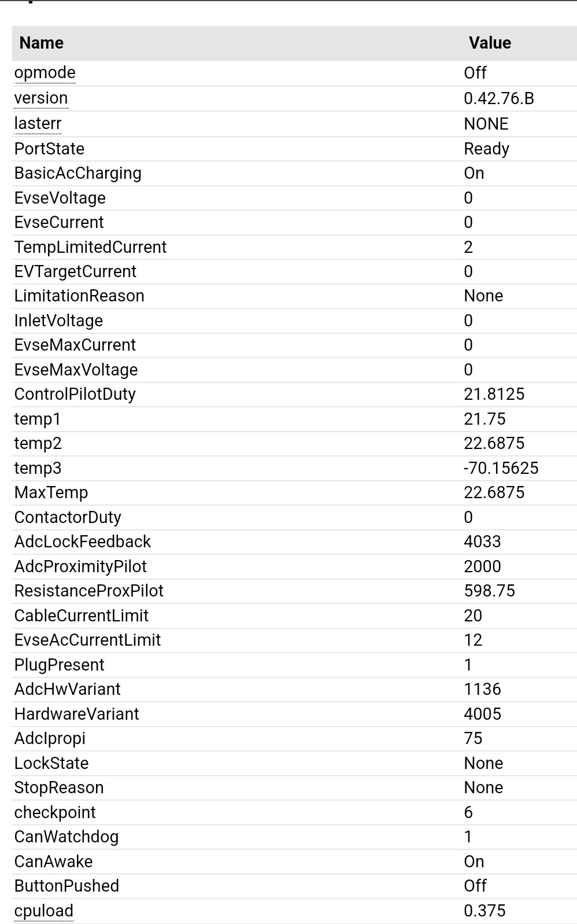Image resolution: width=577 pixels, height=924 pixels.
Task: Click the version value 0.42.76.B
Action: click(x=499, y=98)
